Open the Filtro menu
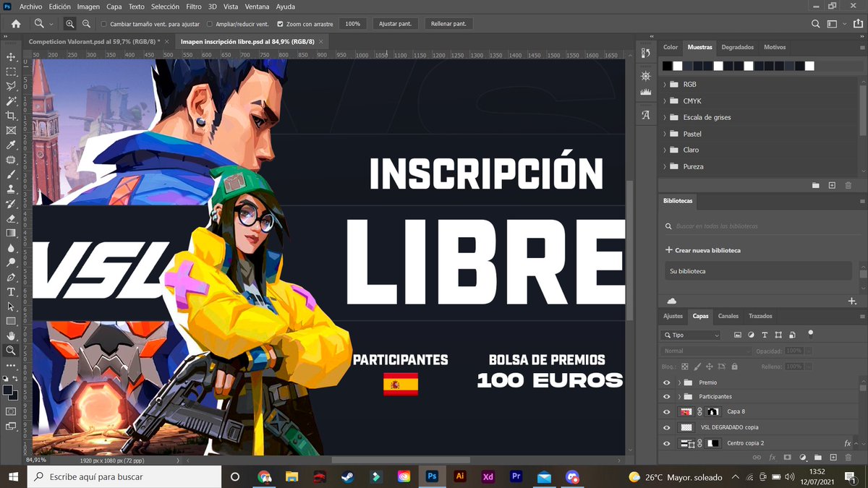The width and height of the screenshot is (868, 488). (194, 7)
